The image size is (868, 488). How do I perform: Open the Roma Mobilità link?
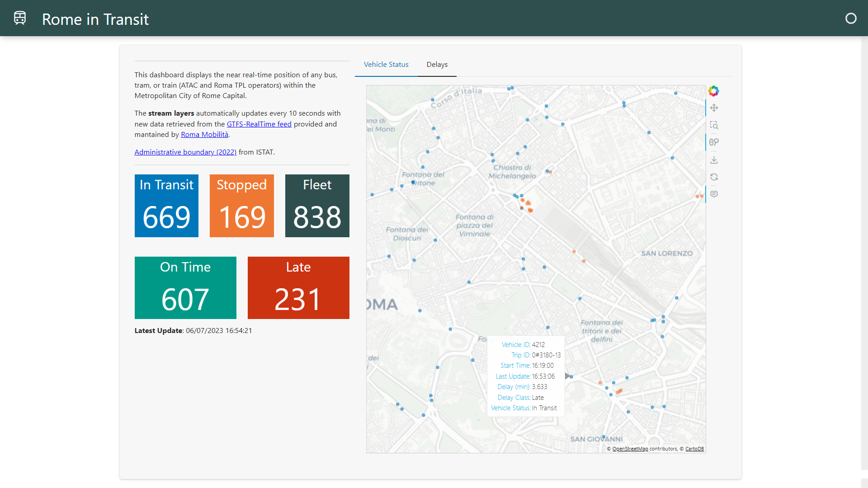pyautogui.click(x=204, y=135)
